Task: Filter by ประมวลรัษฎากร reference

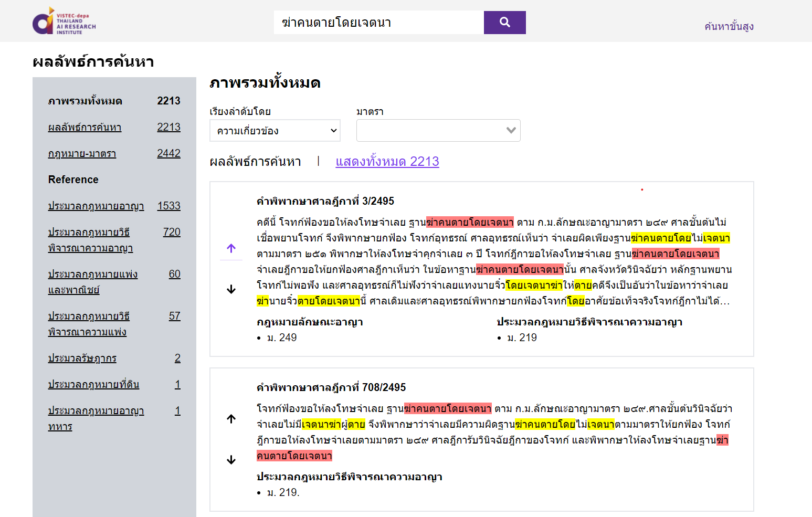Action: point(82,358)
